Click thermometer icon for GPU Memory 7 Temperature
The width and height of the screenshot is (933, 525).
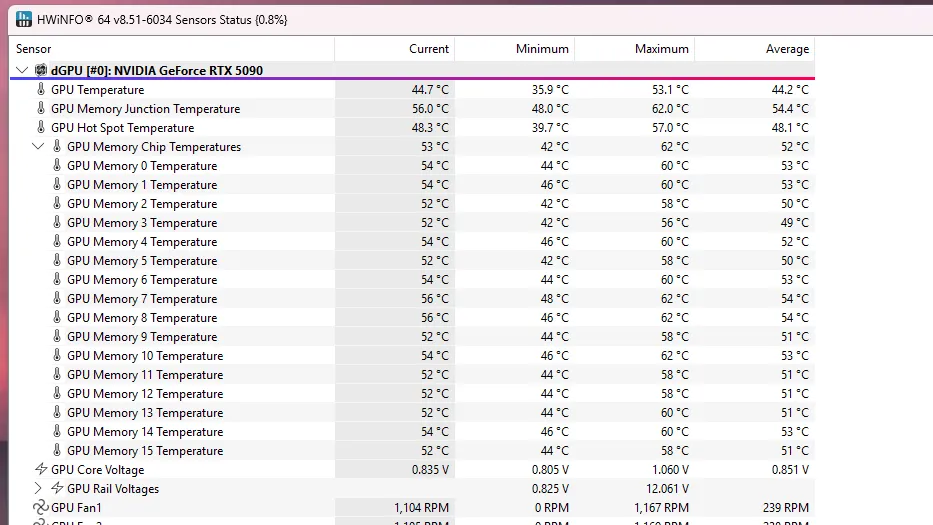point(57,298)
